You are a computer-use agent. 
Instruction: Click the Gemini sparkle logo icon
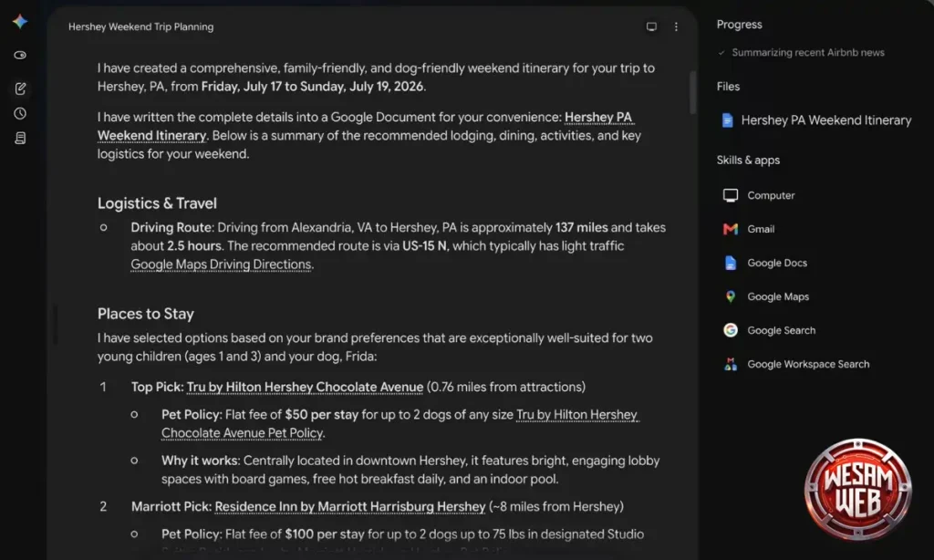pos(20,22)
